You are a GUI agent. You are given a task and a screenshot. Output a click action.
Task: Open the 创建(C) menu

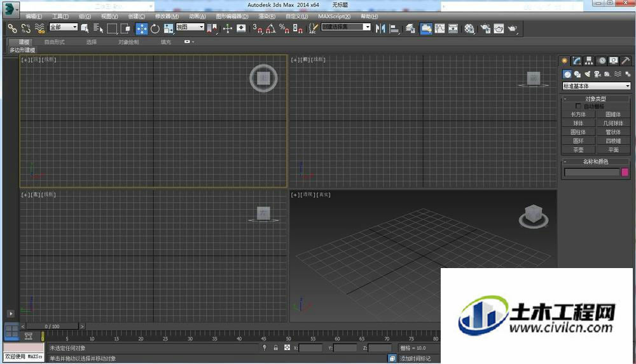point(136,17)
